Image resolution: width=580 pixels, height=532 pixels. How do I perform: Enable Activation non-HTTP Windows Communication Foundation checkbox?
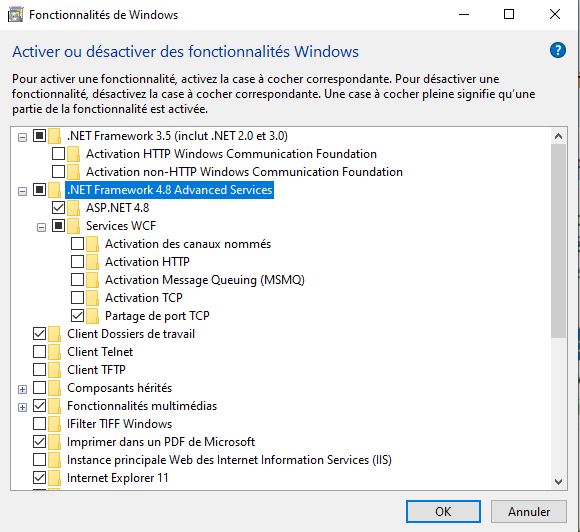tap(58, 172)
